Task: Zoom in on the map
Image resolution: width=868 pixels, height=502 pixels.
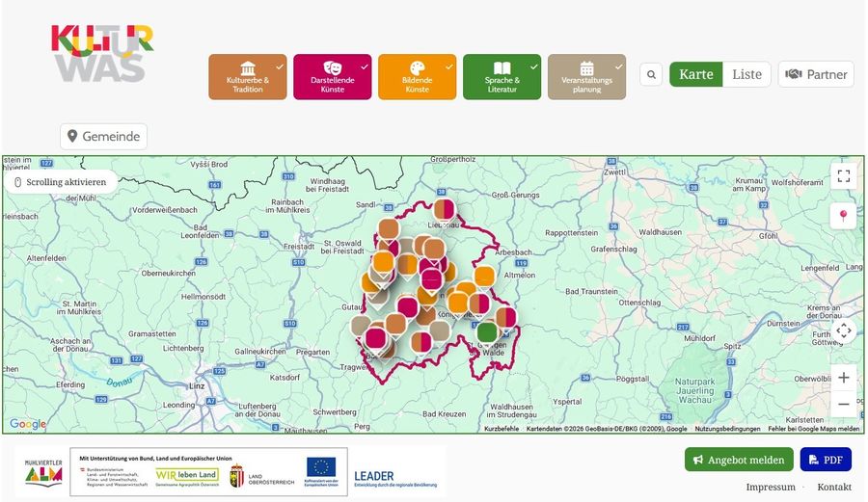Action: click(x=843, y=378)
